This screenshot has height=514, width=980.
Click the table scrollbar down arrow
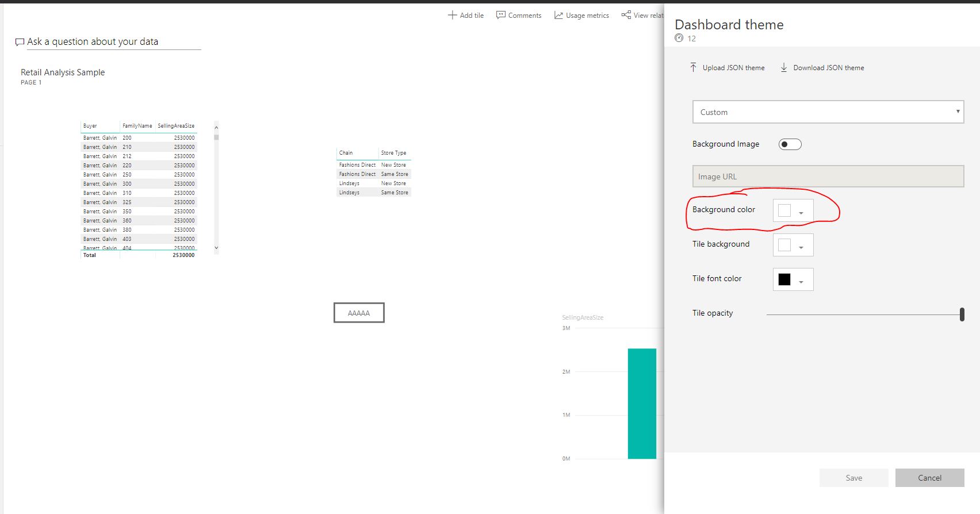tap(216, 248)
